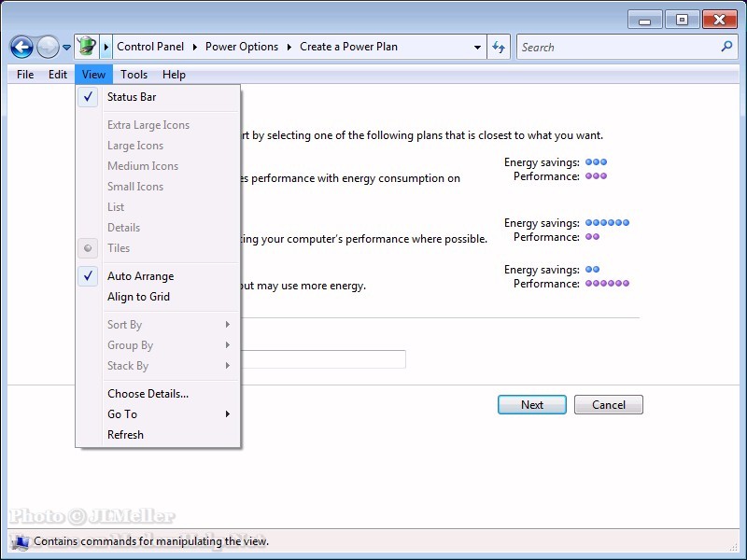Choose Extra Large Icons view
This screenshot has width=747, height=560.
pos(158,125)
